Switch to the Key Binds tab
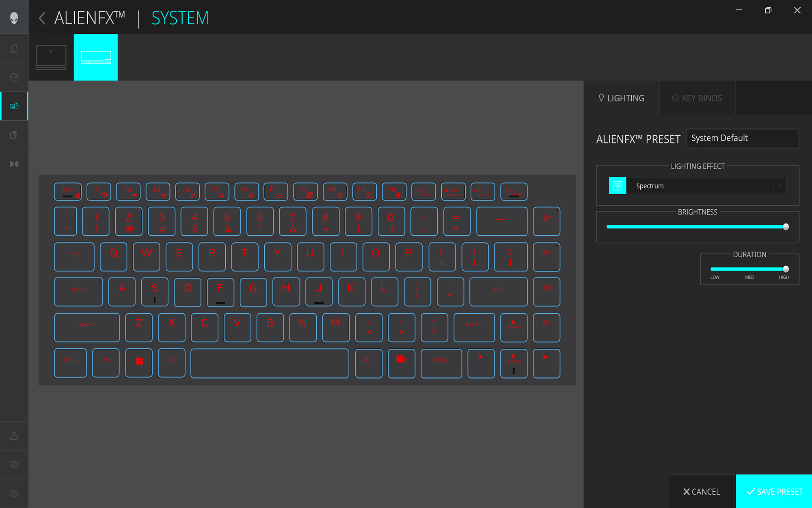The width and height of the screenshot is (812, 508). [x=697, y=98]
